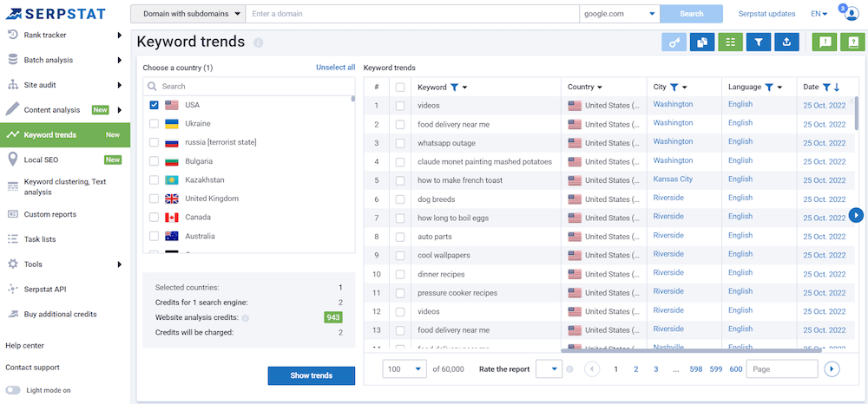Open the rows per page dropdown
The height and width of the screenshot is (404, 868).
pos(405,369)
